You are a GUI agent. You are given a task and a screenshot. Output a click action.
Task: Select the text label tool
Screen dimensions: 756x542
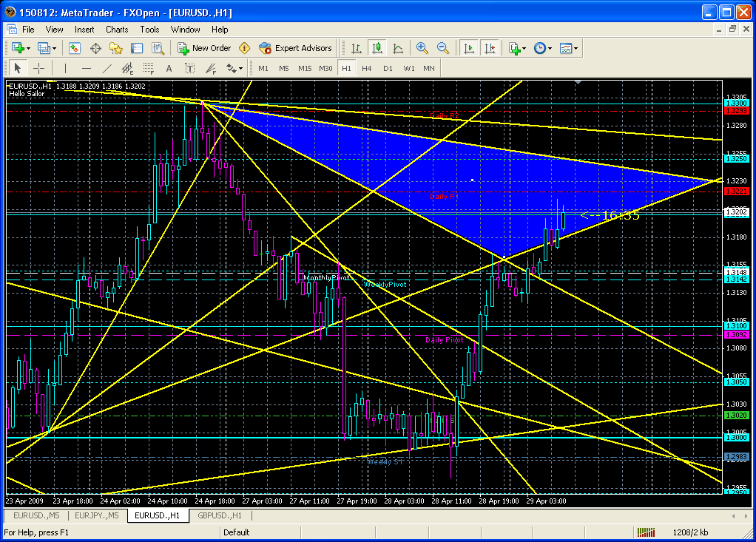(169, 68)
